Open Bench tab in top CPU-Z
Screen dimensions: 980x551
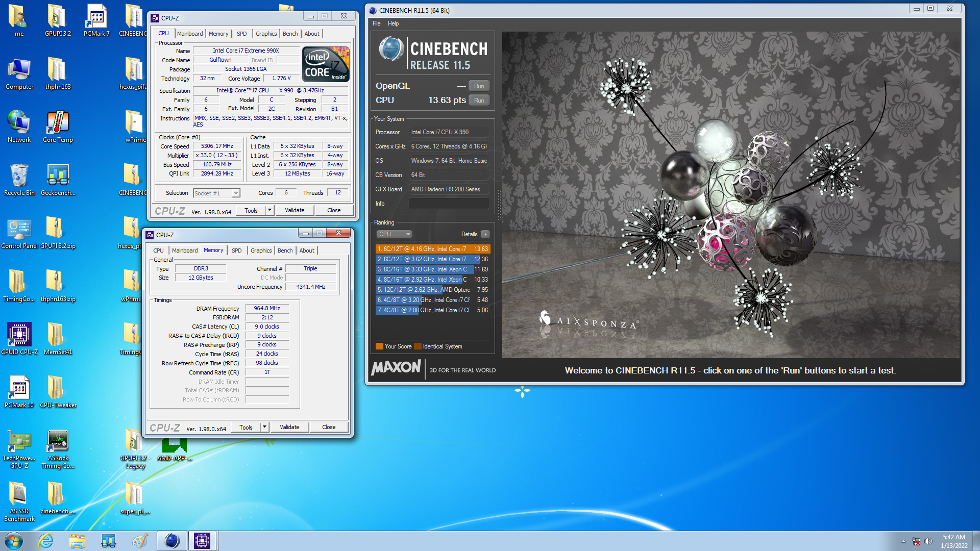[x=290, y=34]
